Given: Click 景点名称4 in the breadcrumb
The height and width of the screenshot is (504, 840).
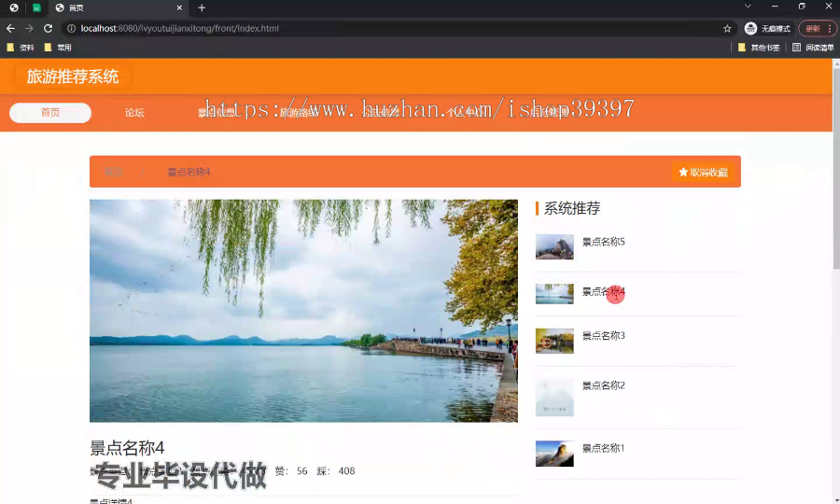Looking at the screenshot, I should point(189,172).
